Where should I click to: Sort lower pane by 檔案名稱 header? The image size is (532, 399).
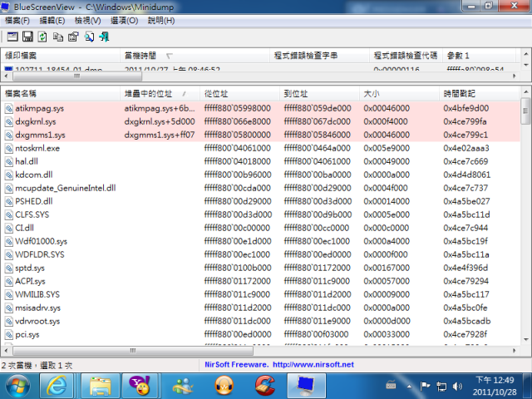61,94
